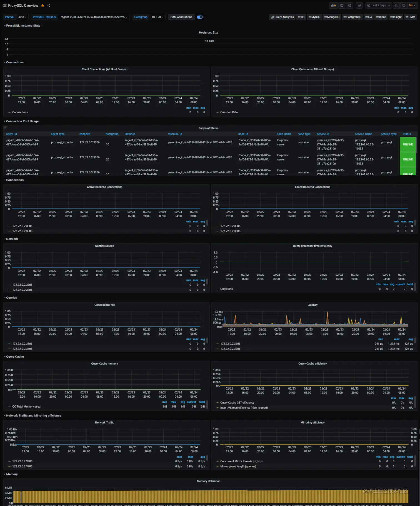Screen dimensions: 420x506
Task: Toggle Insert VS read efficiency legend series
Action: [244, 408]
